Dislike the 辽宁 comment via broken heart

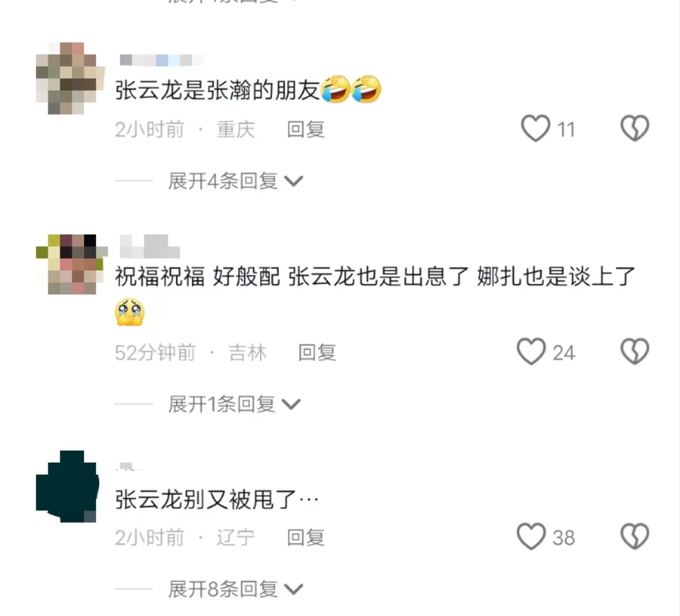(635, 537)
